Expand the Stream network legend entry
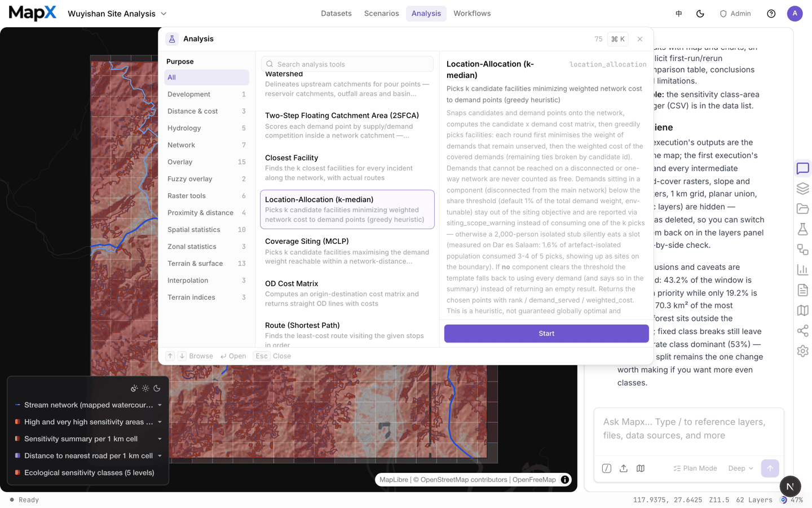The height and width of the screenshot is (508, 812). pyautogui.click(x=160, y=405)
